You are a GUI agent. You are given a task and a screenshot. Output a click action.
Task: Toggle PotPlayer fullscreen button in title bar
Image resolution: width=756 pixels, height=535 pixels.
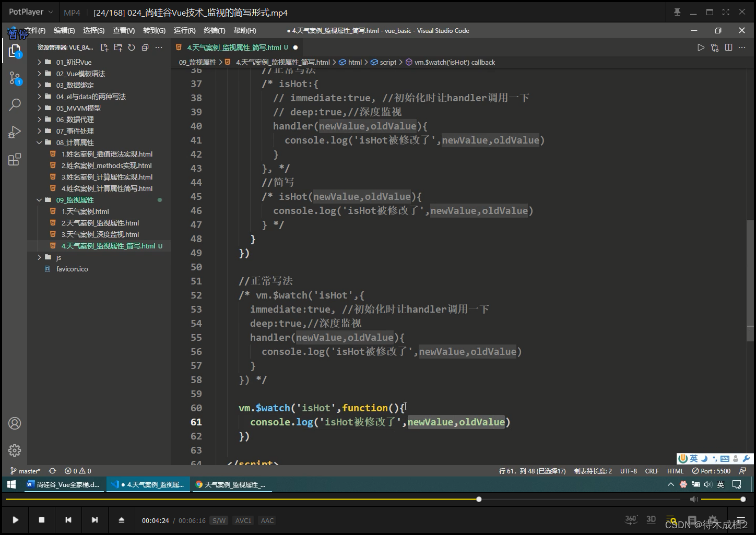726,12
